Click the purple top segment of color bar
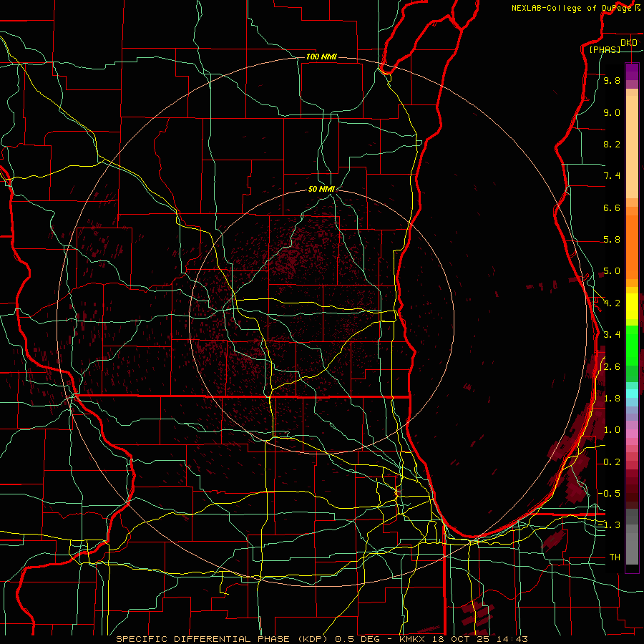This screenshot has height=644, width=644. pos(632,72)
